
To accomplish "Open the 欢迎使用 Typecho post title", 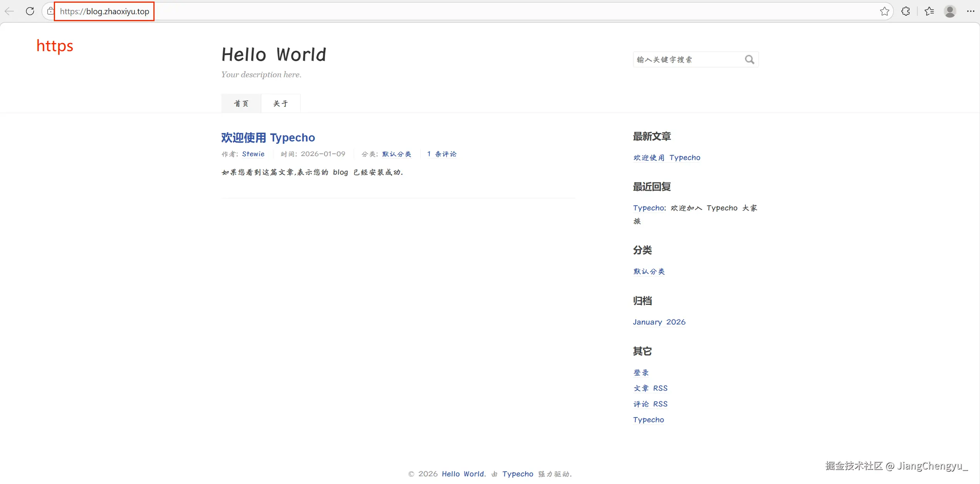I will pyautogui.click(x=268, y=138).
